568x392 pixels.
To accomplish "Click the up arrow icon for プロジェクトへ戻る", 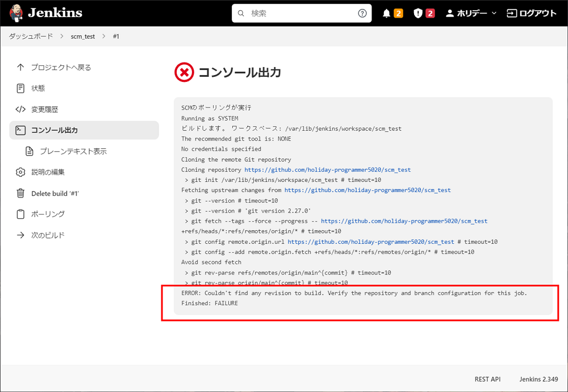I will [x=20, y=68].
